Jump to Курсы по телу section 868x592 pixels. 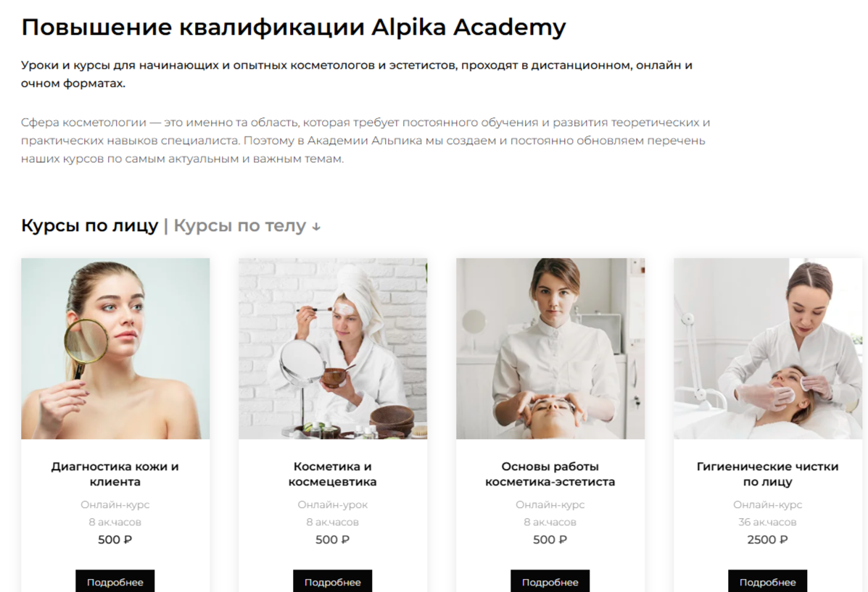pyautogui.click(x=240, y=226)
